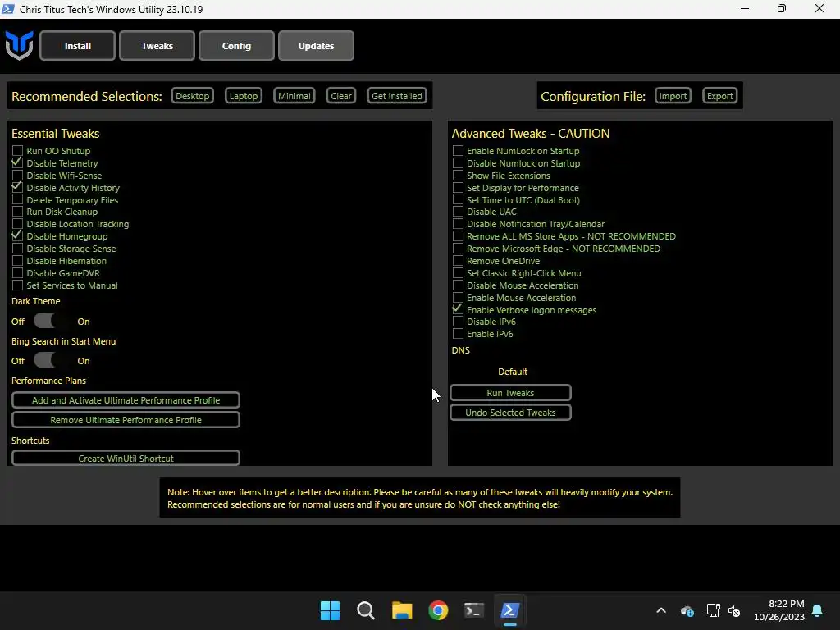Check Delete Temporary Files

coord(18,200)
